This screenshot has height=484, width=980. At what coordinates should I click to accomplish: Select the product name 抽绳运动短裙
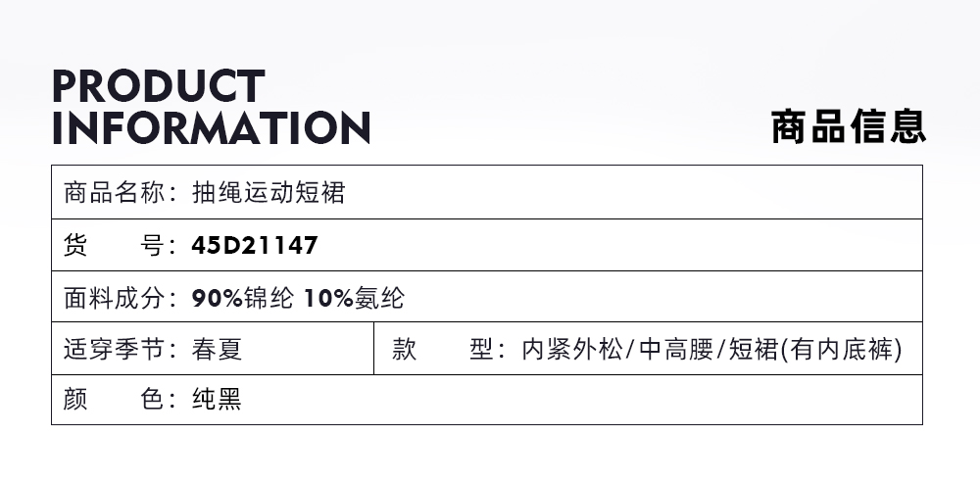point(269,193)
